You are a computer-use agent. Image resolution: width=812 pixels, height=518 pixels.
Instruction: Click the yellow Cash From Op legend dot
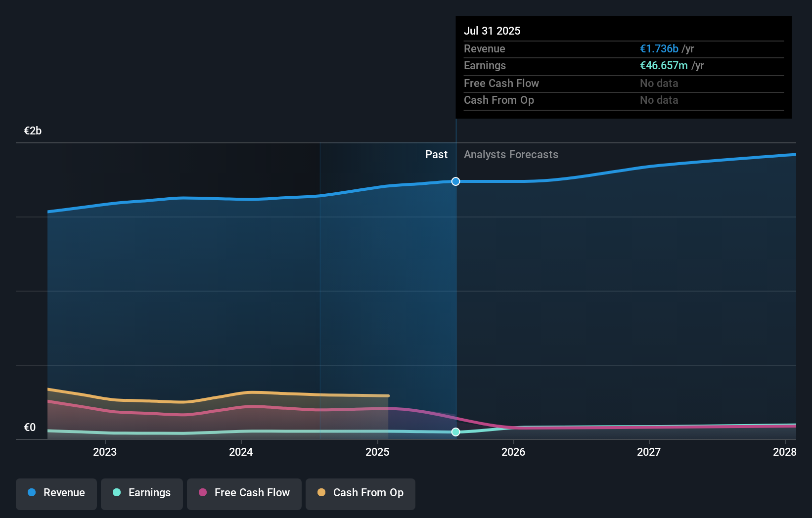(321, 493)
